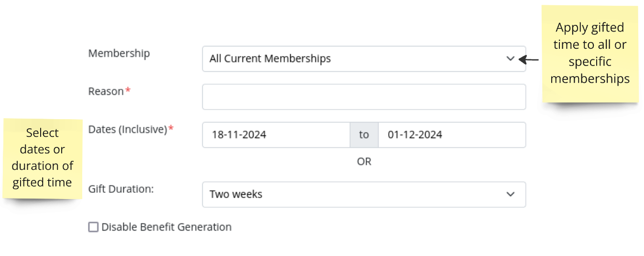
Task: Click the red asterisk beside Dates (Inclusive)
Action: tap(171, 128)
